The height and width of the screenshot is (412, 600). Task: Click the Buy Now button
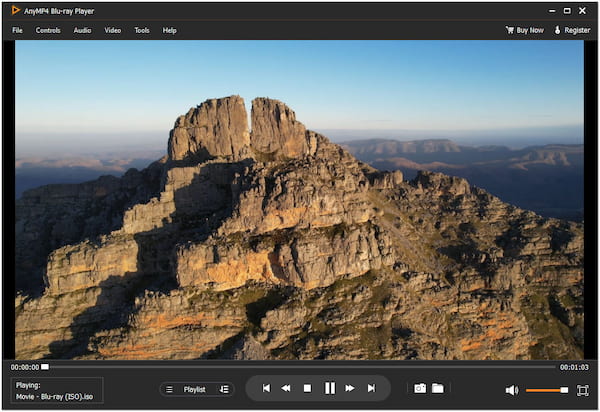coord(525,30)
